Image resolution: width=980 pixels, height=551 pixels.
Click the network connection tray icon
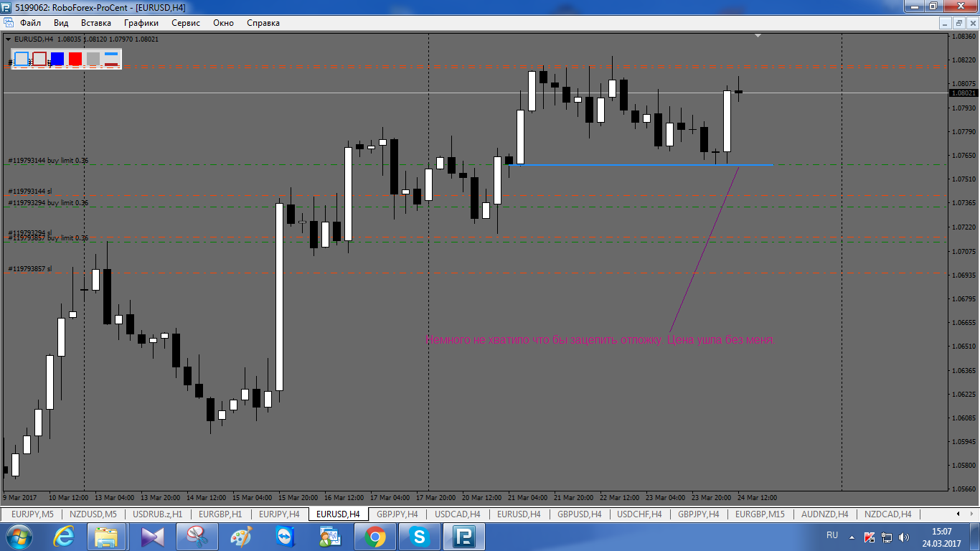pos(887,537)
